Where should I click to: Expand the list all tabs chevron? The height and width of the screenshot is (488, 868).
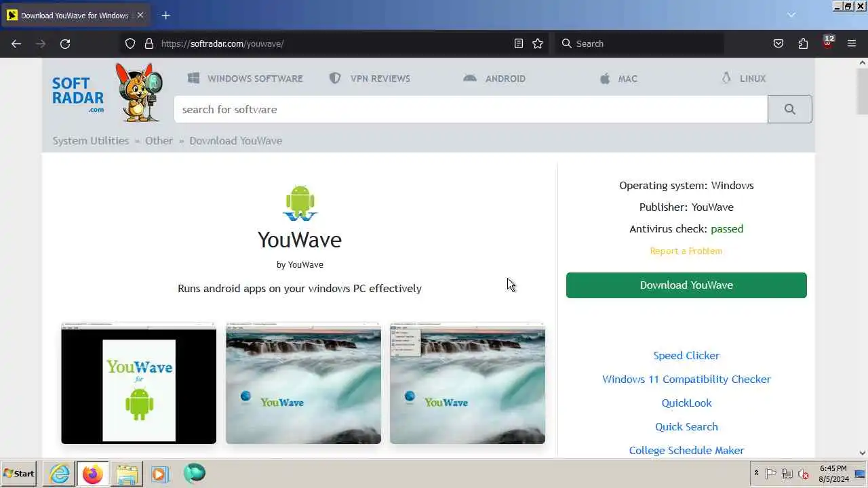(791, 15)
